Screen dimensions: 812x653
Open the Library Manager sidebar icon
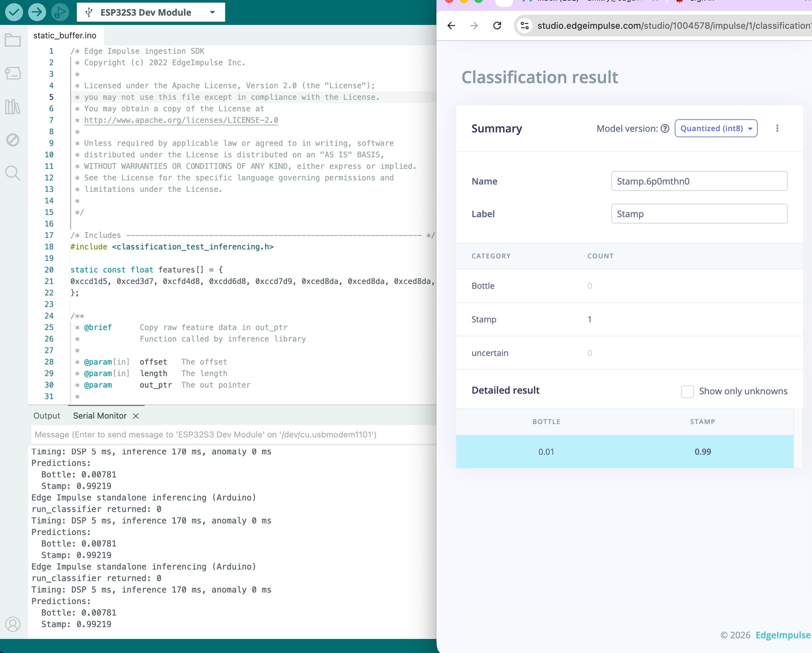coord(13,107)
